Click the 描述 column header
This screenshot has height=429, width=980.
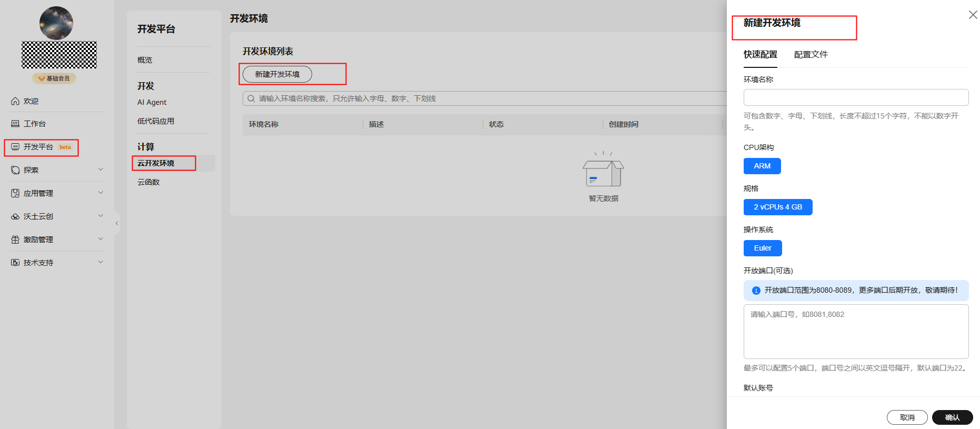(x=376, y=124)
